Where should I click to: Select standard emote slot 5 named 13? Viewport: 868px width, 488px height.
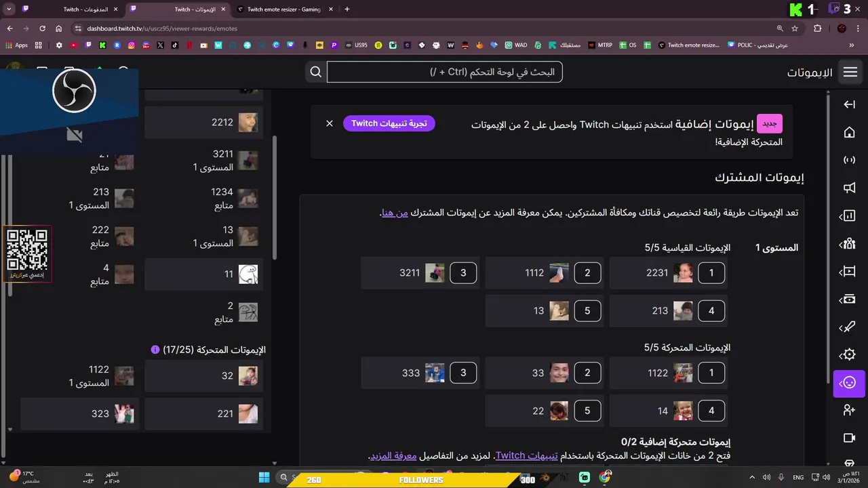(545, 311)
